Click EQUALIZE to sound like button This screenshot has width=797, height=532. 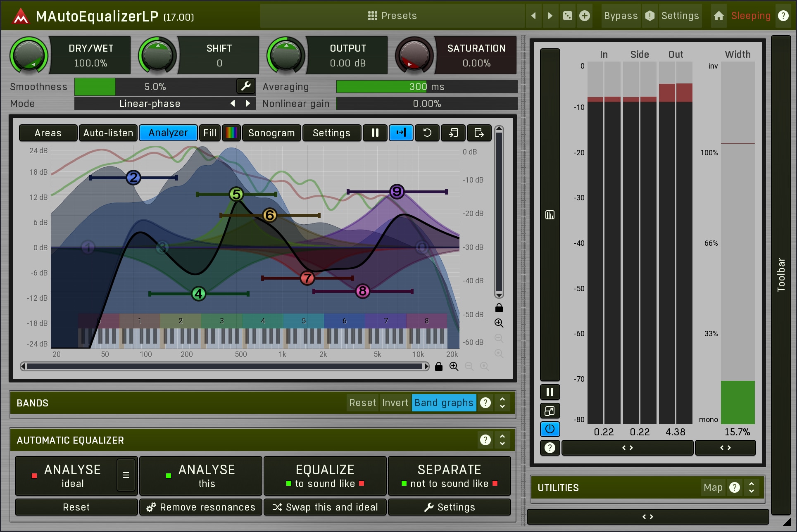coord(325,475)
